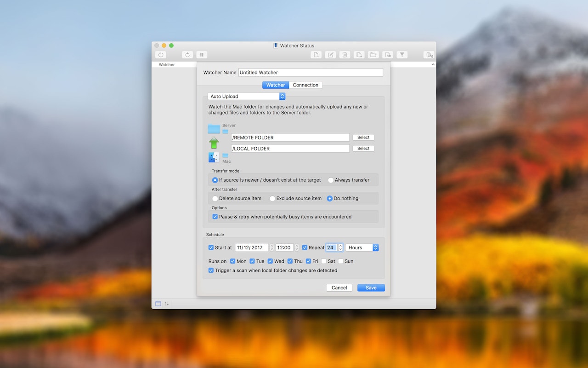
Task: Click the /REMOTE FOLDER path field
Action: (x=290, y=138)
